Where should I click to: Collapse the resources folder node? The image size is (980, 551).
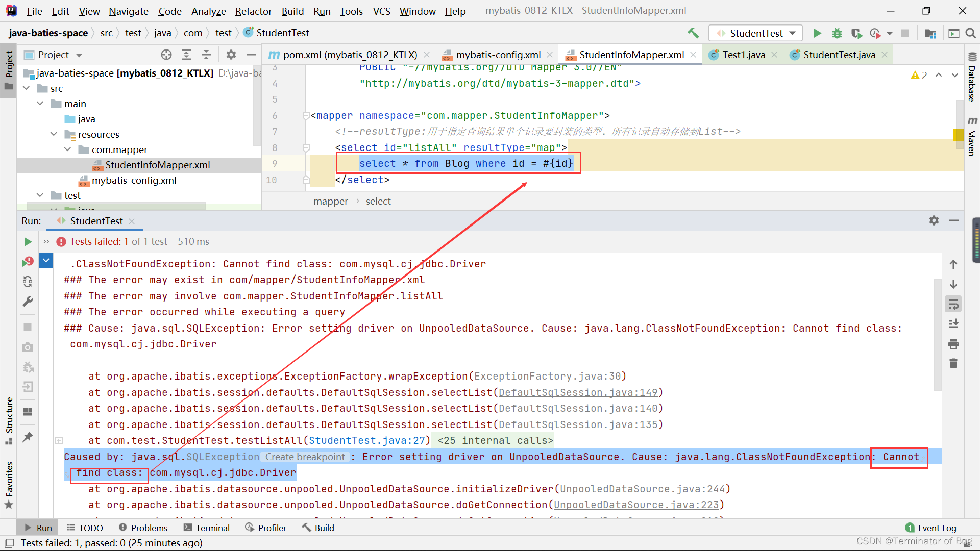pos(54,134)
